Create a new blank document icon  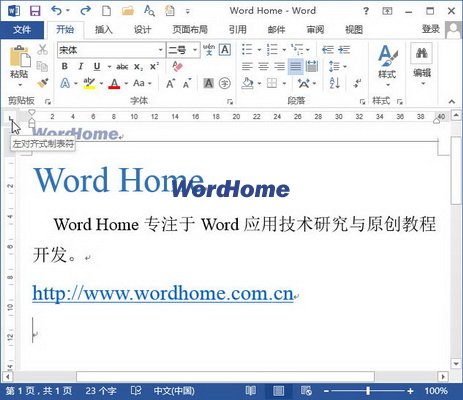pos(106,11)
